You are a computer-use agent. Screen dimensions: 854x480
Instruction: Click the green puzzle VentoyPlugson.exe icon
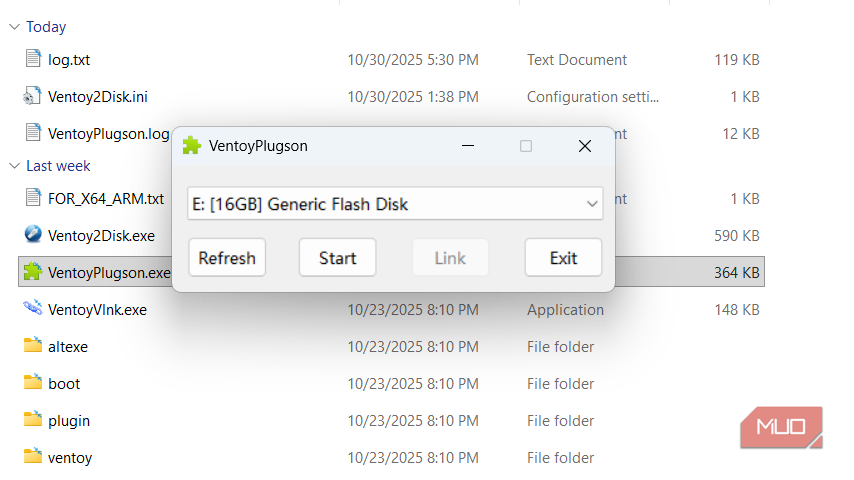tap(33, 271)
